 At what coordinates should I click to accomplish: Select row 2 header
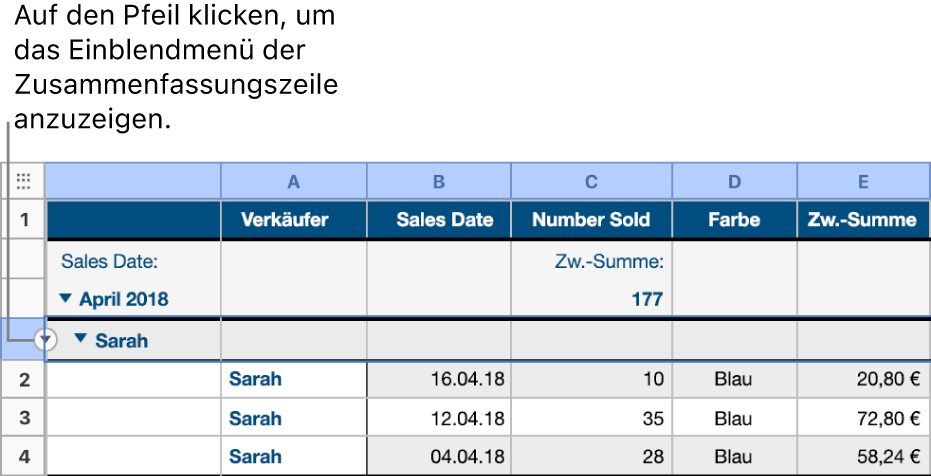pyautogui.click(x=24, y=379)
